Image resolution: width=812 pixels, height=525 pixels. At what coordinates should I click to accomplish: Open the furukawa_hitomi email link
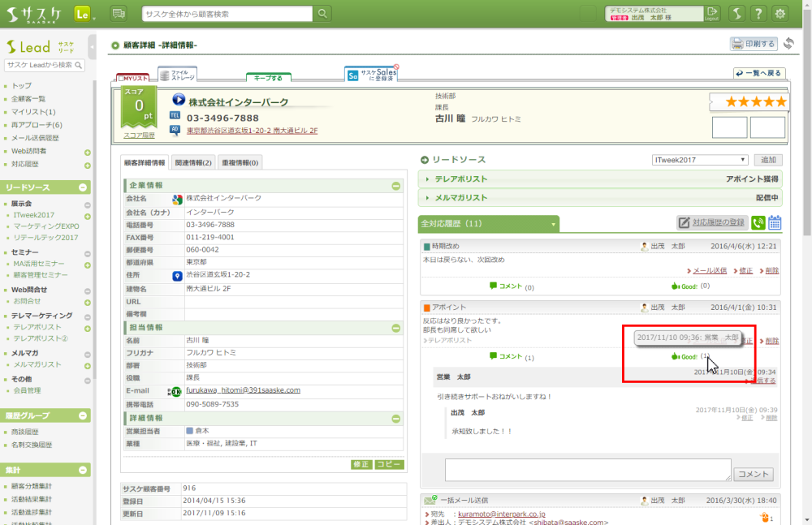pos(243,390)
